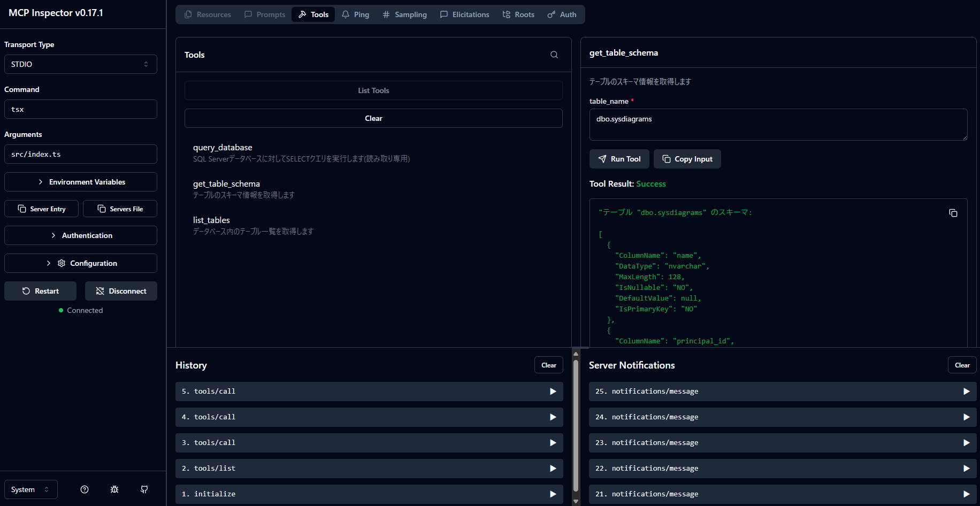Click Server Entry copy button
Screen dimensions: 980x506
click(42, 209)
